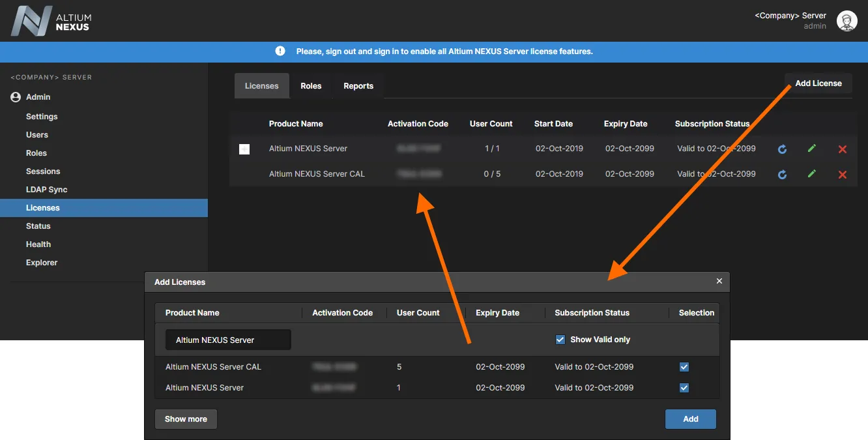Go to Health in the sidebar
Viewport: 868px width, 440px height.
click(x=38, y=244)
